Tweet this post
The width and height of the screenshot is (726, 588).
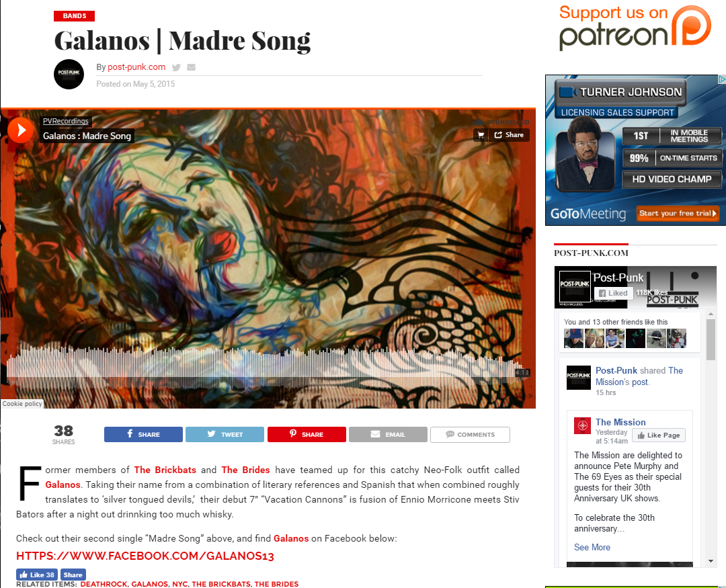[225, 434]
